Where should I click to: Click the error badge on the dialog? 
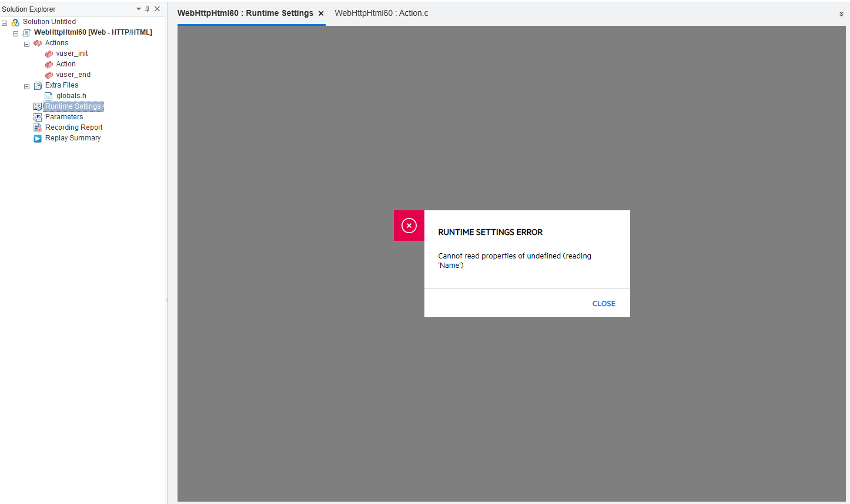pos(409,226)
